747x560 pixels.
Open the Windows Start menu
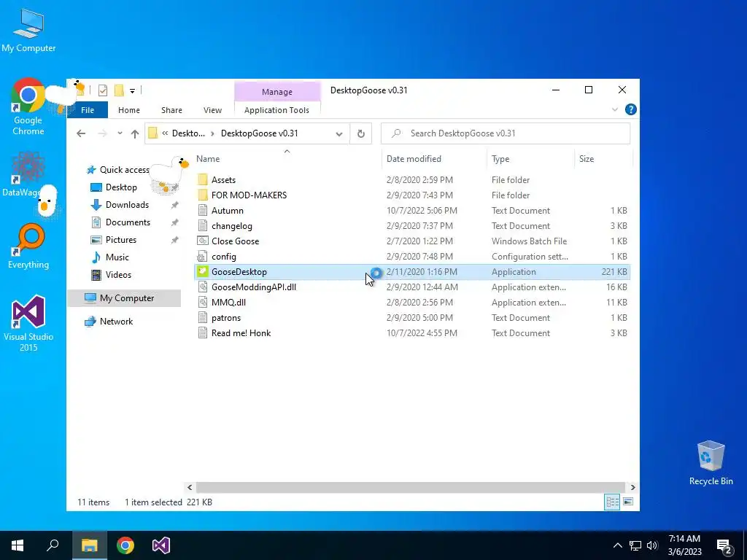click(x=18, y=545)
